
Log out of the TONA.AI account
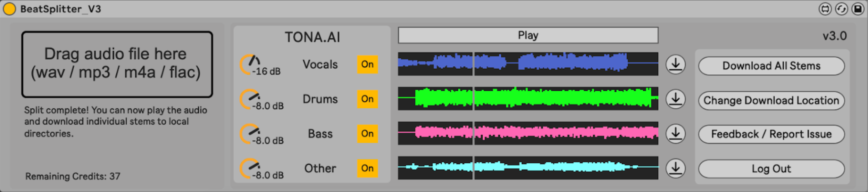coord(771,169)
